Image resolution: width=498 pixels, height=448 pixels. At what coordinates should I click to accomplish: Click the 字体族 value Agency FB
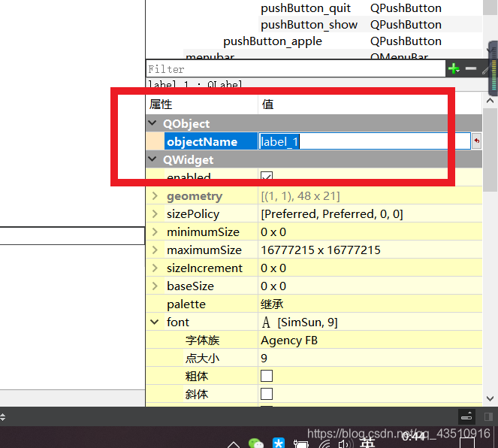pos(289,341)
